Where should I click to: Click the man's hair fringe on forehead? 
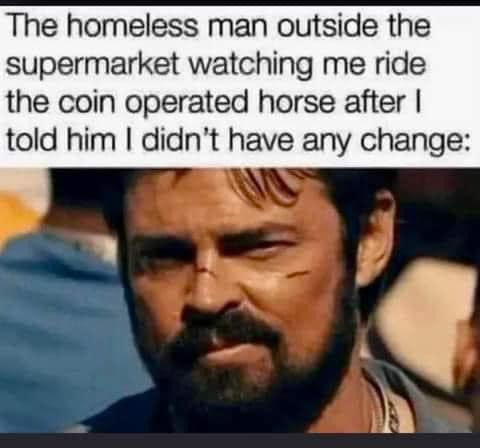pos(260,185)
